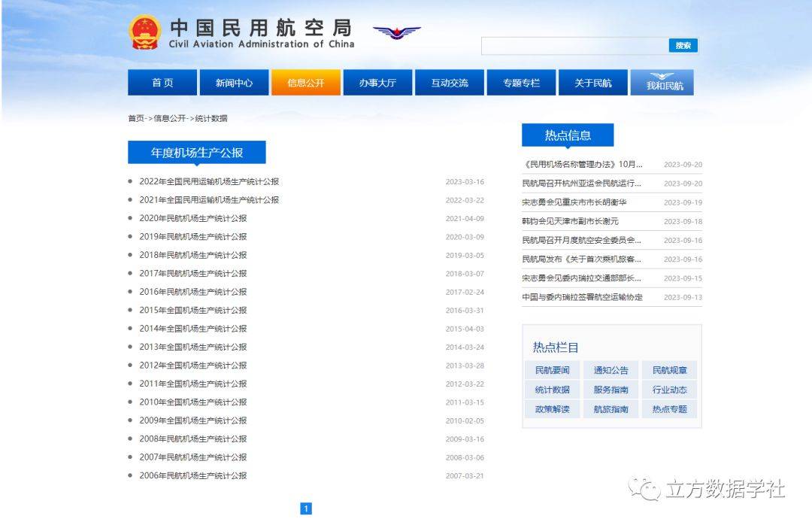Open 2006年民航机场生产统计公报 link
812x525 pixels.
click(193, 475)
